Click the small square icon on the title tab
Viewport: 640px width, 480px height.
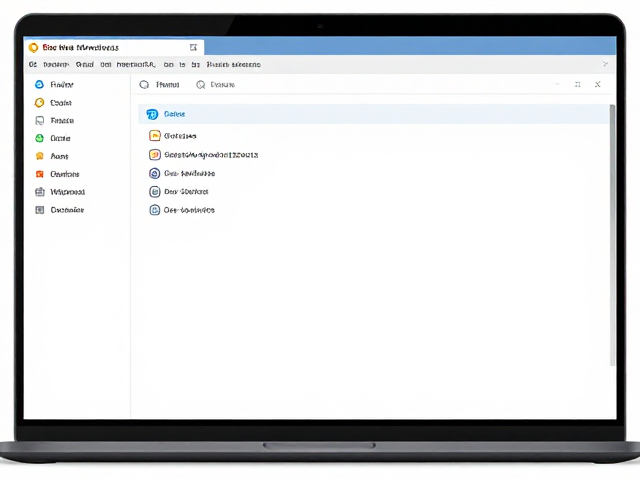193,47
